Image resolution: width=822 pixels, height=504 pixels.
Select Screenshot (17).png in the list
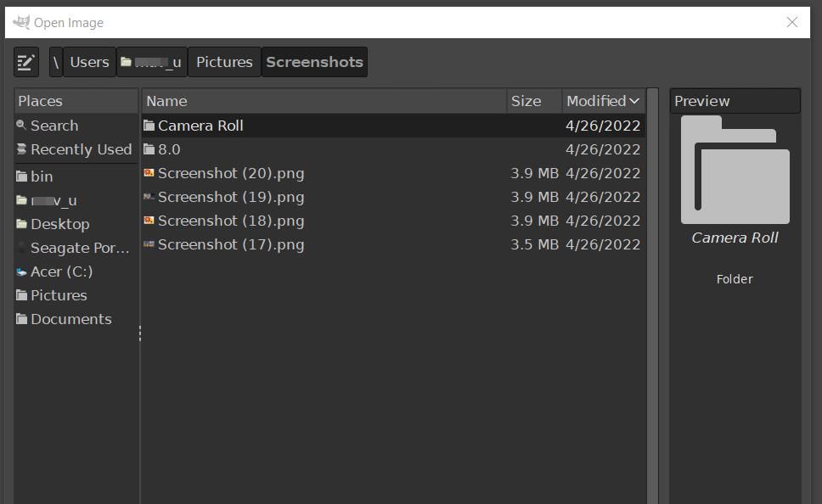coord(393,244)
